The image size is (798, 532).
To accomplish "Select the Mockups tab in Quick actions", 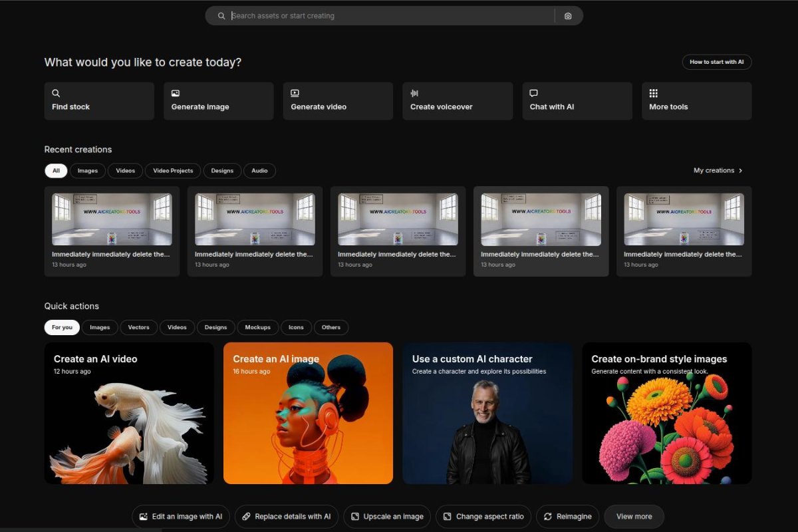I will pyautogui.click(x=257, y=327).
